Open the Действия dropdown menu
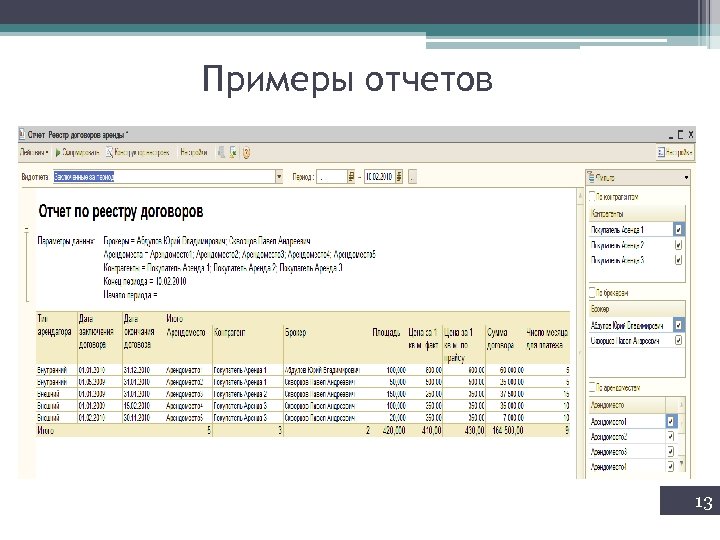The height and width of the screenshot is (540, 720). click(x=34, y=152)
